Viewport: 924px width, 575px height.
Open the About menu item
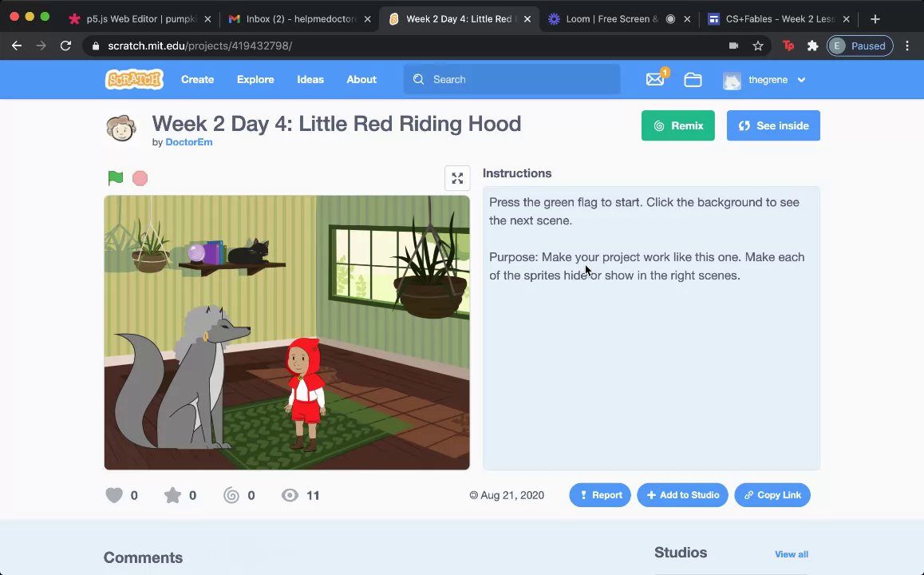pyautogui.click(x=361, y=80)
